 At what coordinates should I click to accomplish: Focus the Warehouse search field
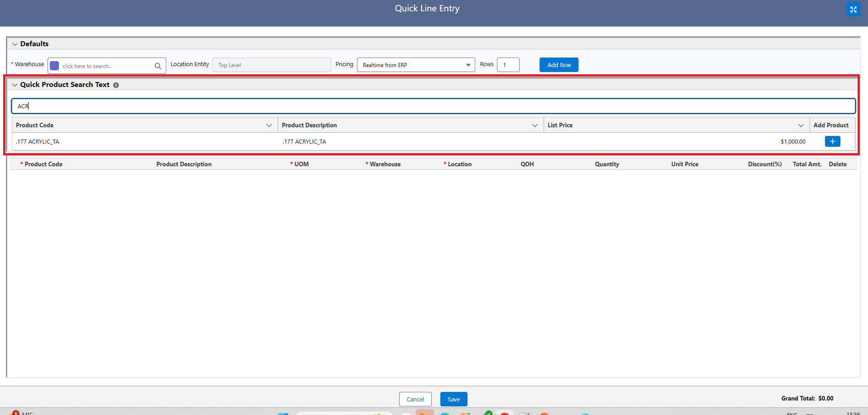click(106, 66)
